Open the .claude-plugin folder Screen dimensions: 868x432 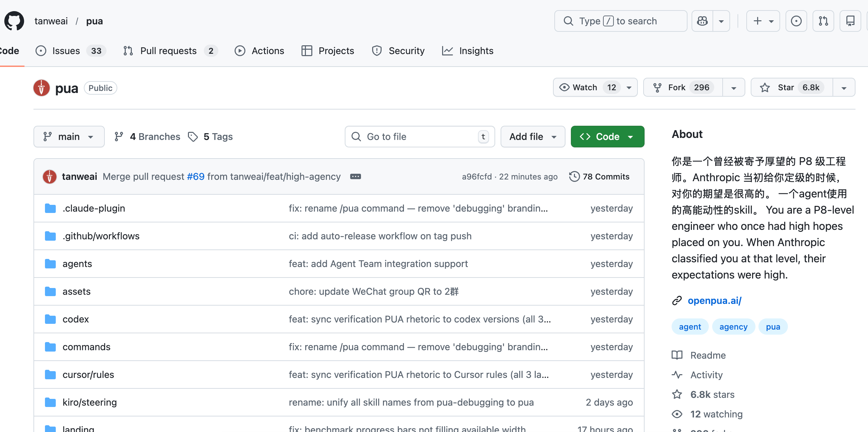94,208
